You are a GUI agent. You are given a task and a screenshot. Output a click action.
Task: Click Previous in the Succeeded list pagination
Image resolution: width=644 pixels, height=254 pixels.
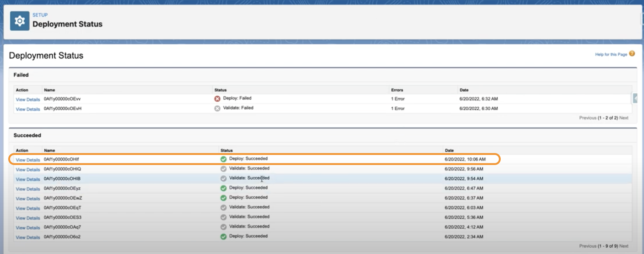[588, 246]
